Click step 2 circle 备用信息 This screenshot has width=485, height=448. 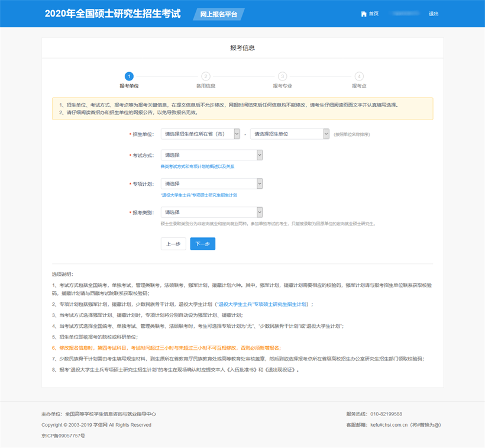tap(205, 76)
